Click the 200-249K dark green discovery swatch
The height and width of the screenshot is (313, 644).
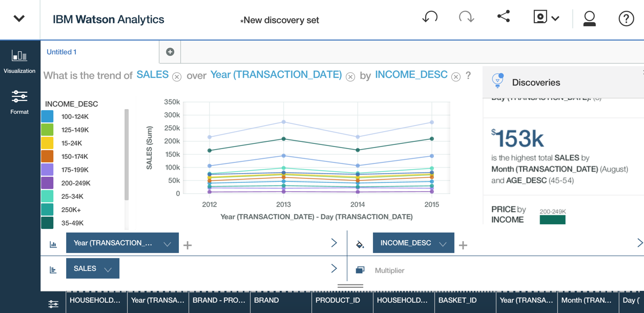(552, 220)
